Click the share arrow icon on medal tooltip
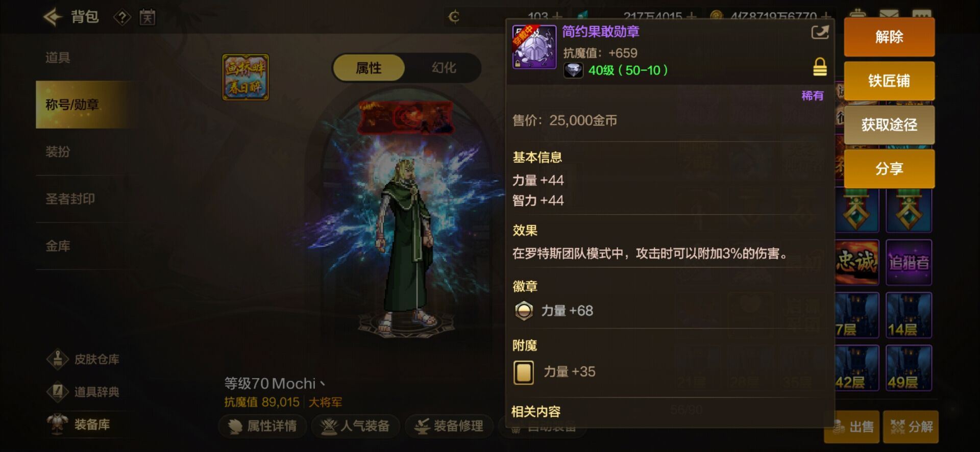Image resolution: width=980 pixels, height=452 pixels. (x=820, y=32)
